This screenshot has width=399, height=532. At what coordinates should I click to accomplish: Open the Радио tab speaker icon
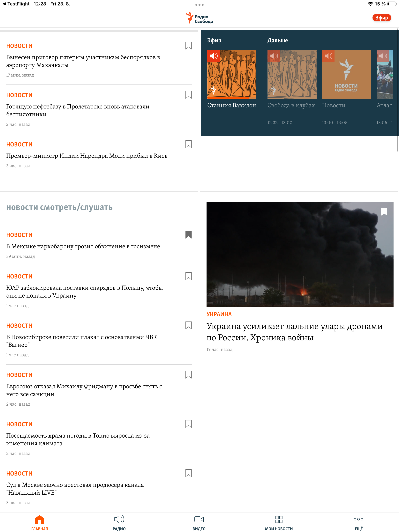coord(119,519)
